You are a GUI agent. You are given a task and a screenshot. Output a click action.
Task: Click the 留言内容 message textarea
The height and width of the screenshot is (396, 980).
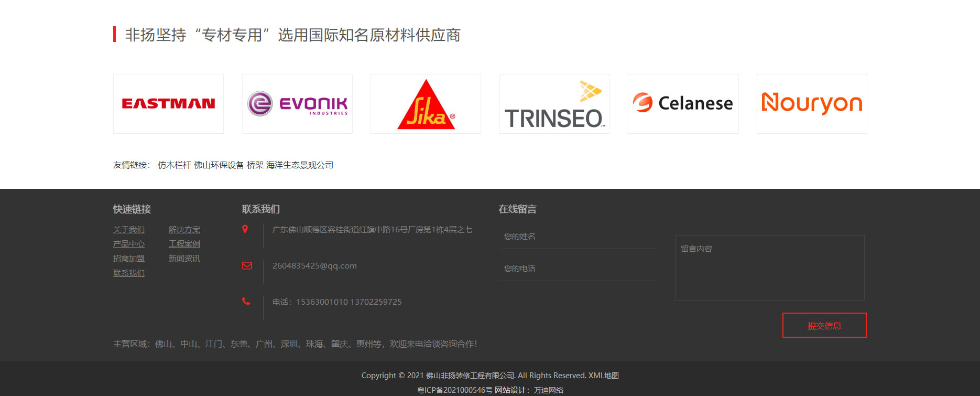(x=769, y=267)
